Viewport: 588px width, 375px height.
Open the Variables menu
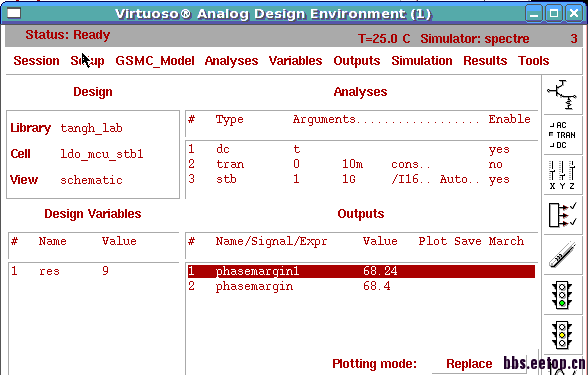pos(296,61)
